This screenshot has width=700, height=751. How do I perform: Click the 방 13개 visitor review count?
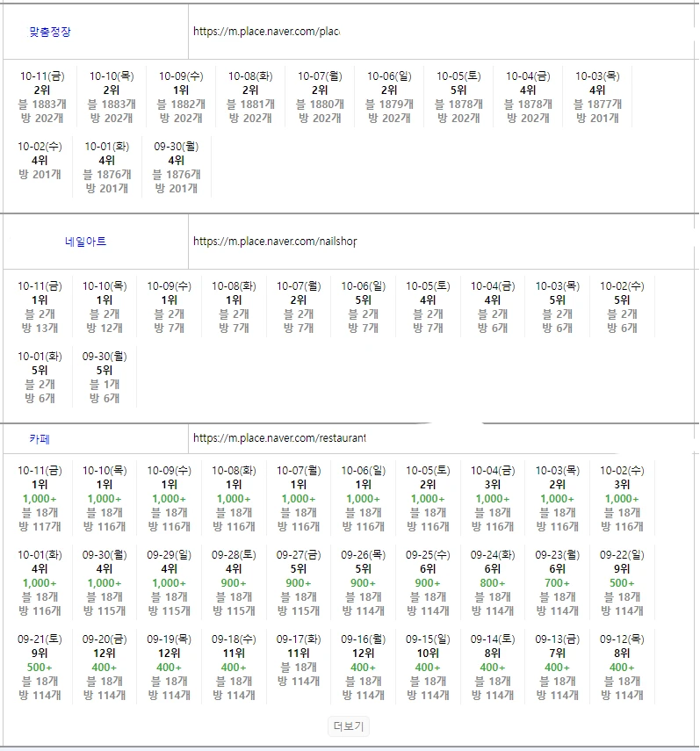pos(40,329)
